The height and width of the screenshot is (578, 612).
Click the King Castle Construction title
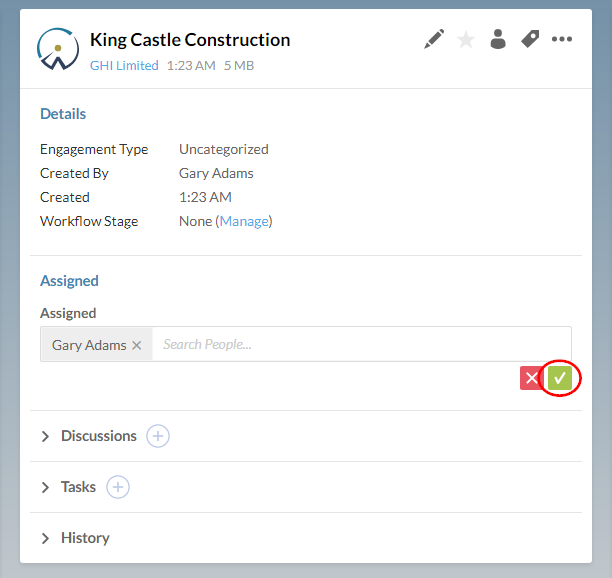pyautogui.click(x=190, y=40)
